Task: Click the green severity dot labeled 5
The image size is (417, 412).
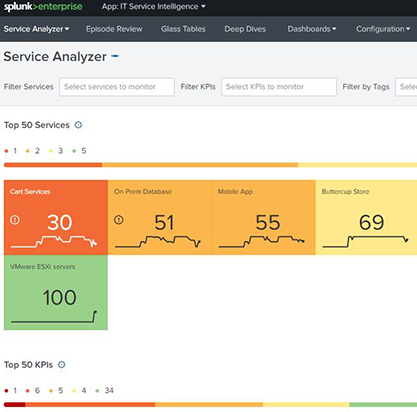Action: (74, 151)
